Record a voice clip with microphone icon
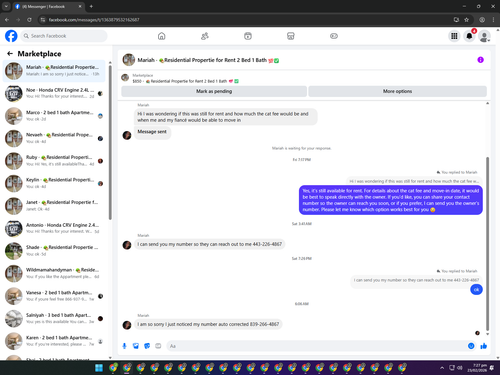 coord(124,346)
